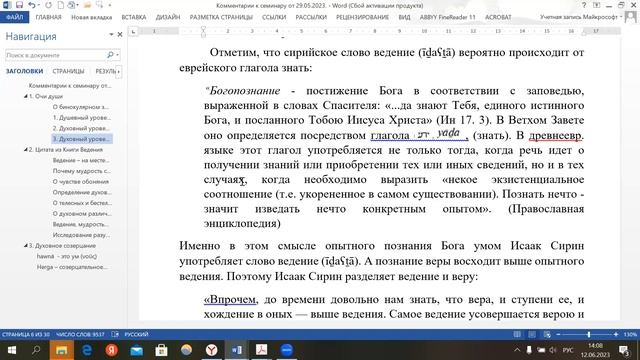This screenshot has height=360, width=640.
Task: Jump to 'О телесных и бестел...' heading
Action: 82,203
